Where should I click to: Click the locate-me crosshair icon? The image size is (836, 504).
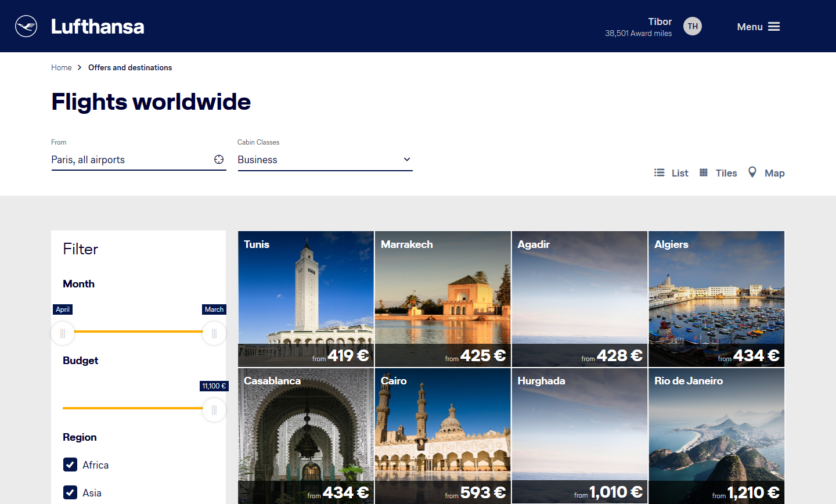tap(219, 160)
